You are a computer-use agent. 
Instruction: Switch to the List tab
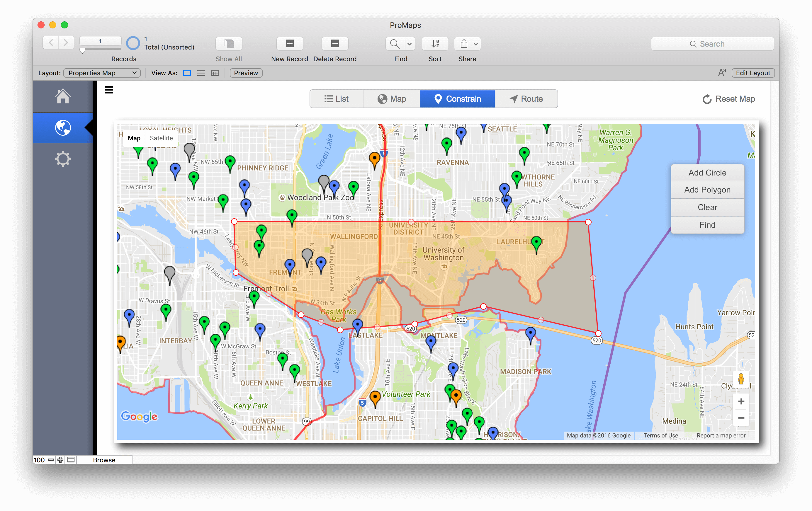pyautogui.click(x=337, y=99)
